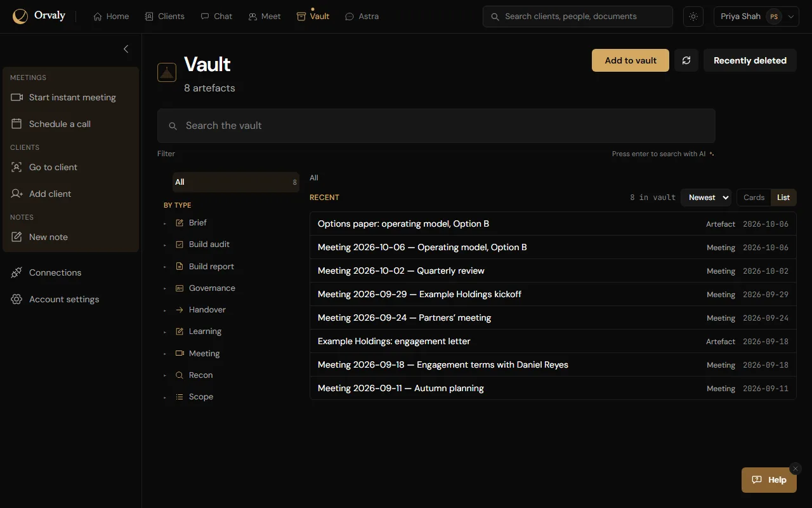This screenshot has width=812, height=508.
Task: Select the Recon type filter label
Action: pos(201,375)
